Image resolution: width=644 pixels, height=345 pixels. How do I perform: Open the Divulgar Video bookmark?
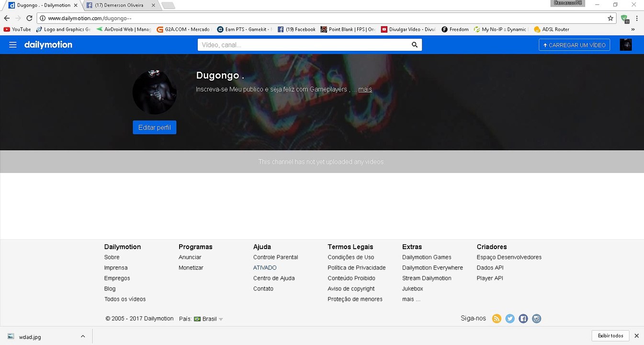[408, 29]
